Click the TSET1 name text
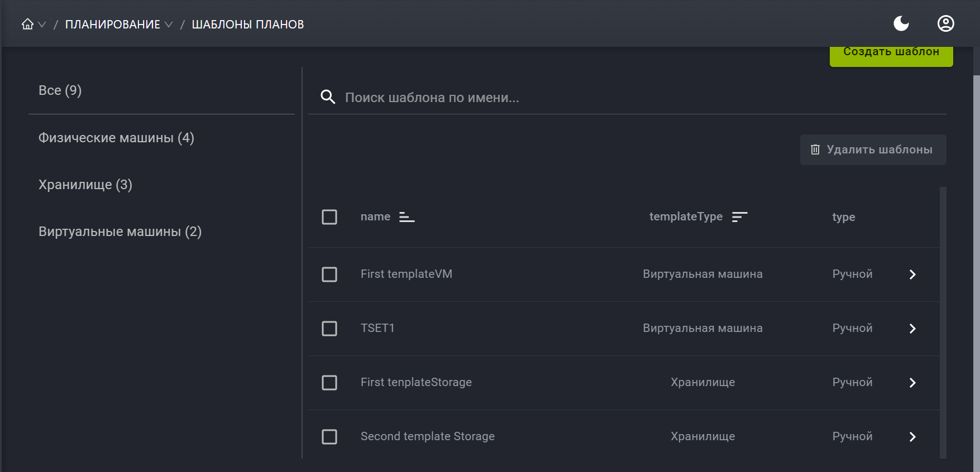The image size is (980, 472). point(377,328)
